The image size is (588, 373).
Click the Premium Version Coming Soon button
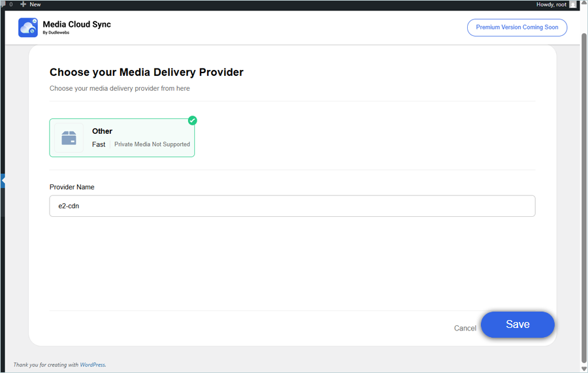pyautogui.click(x=517, y=27)
